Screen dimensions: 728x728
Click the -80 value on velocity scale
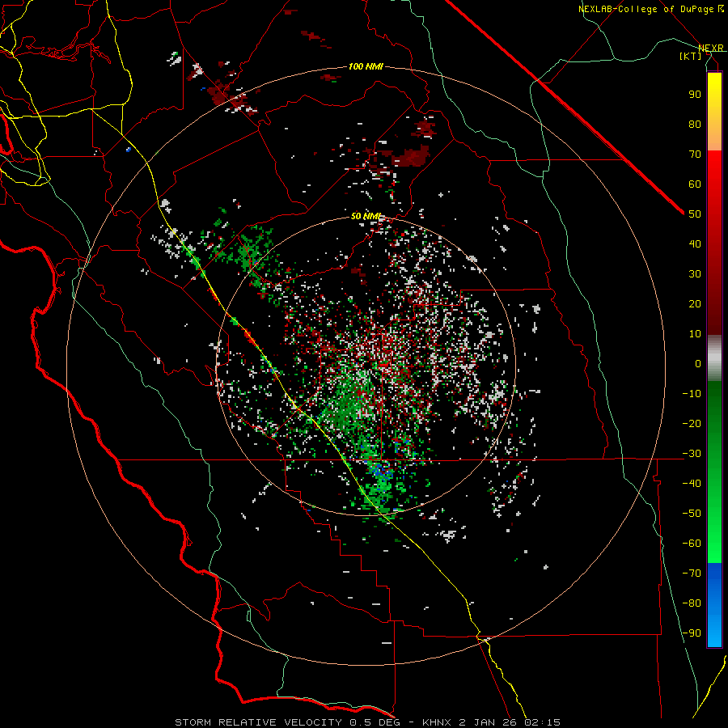point(692,603)
